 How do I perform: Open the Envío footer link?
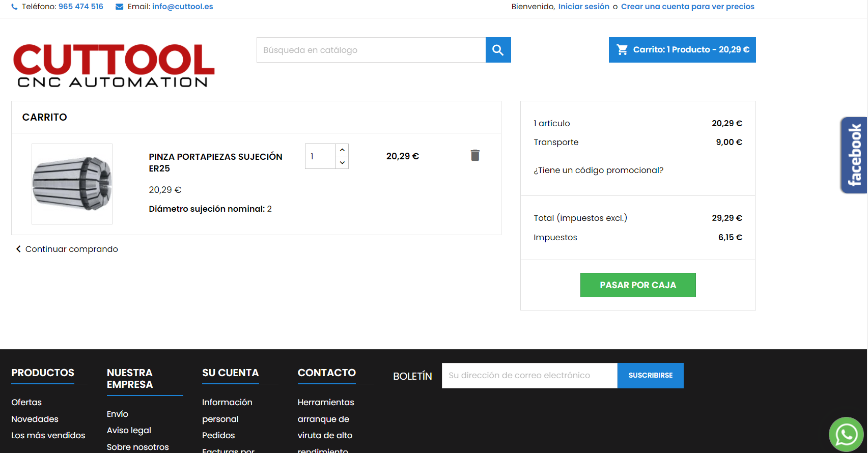coord(118,414)
